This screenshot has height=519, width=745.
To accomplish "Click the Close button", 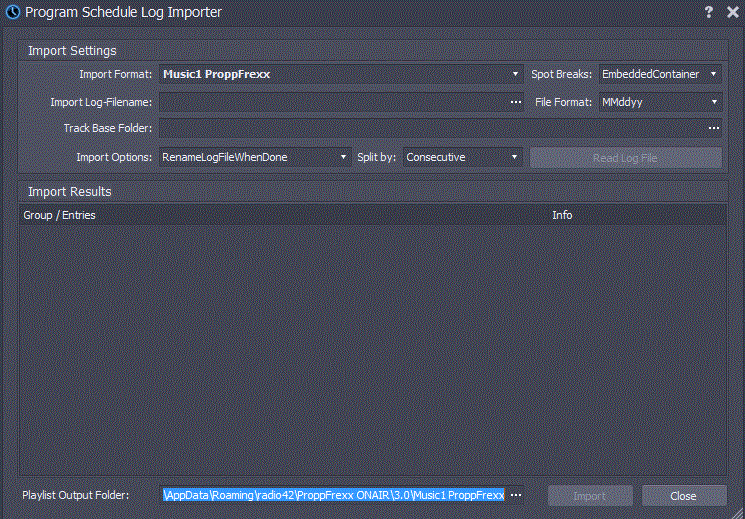I will (x=684, y=496).
